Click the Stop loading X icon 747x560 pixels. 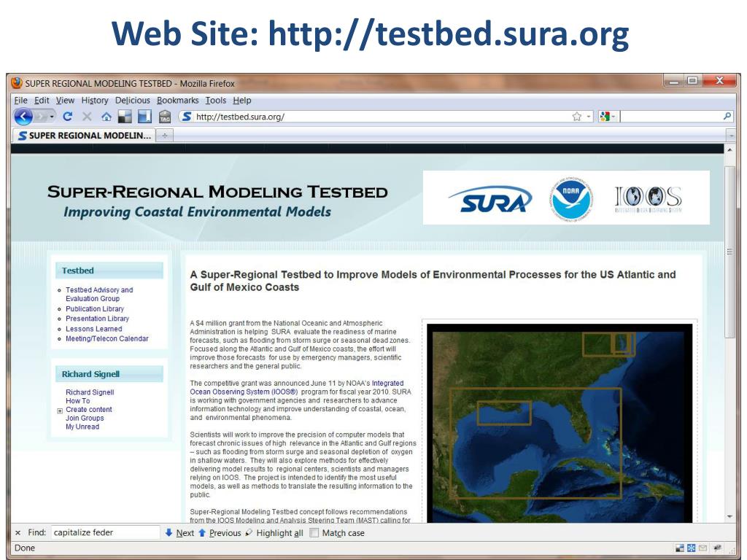click(87, 116)
